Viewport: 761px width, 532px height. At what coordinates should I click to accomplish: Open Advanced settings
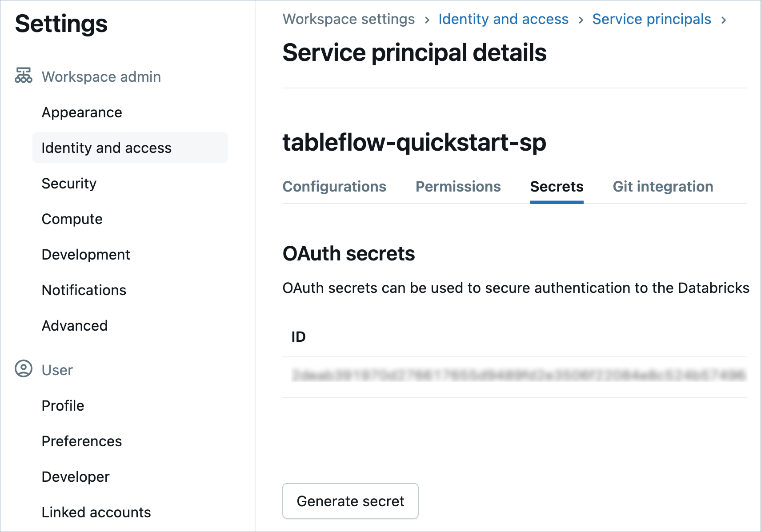75,326
